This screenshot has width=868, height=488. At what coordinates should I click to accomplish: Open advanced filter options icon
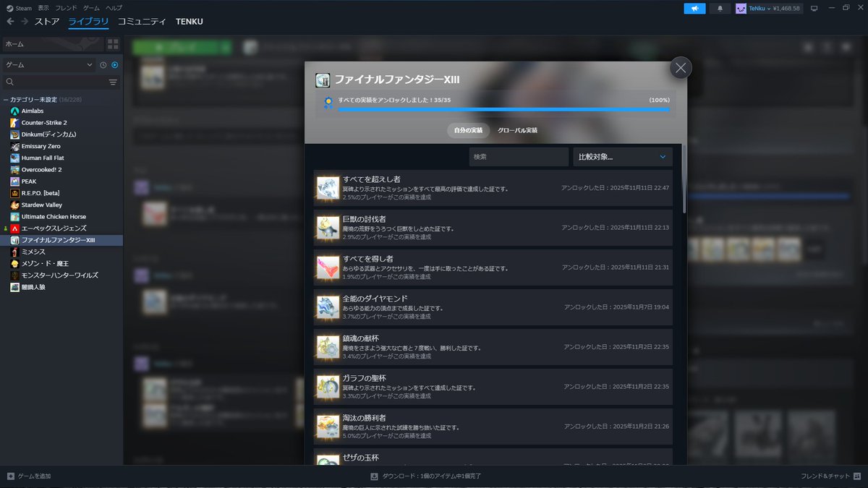113,82
